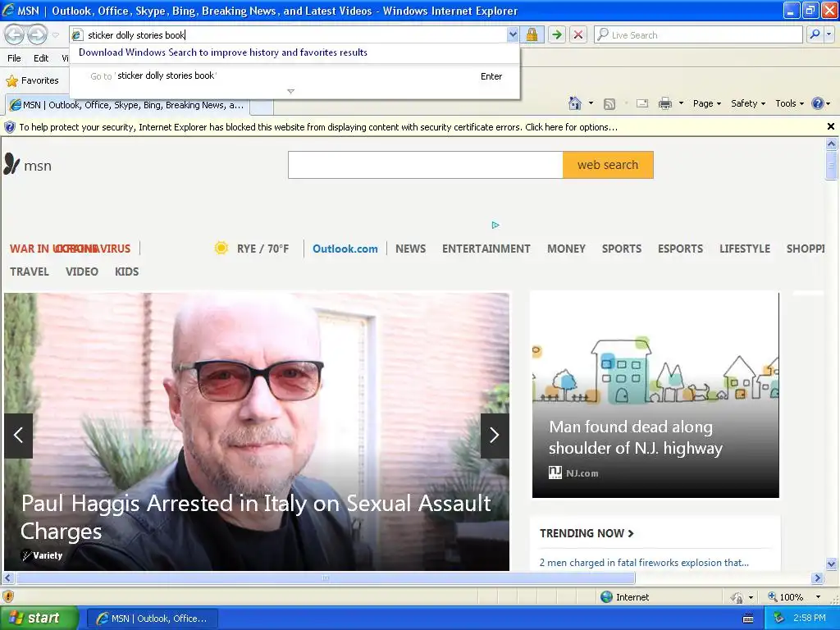Click the RSS feeds toolbar icon
The width and height of the screenshot is (840, 630).
click(x=609, y=104)
